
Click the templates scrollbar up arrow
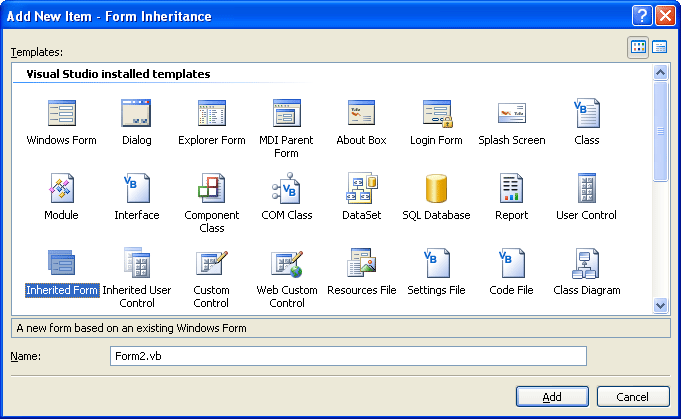660,72
